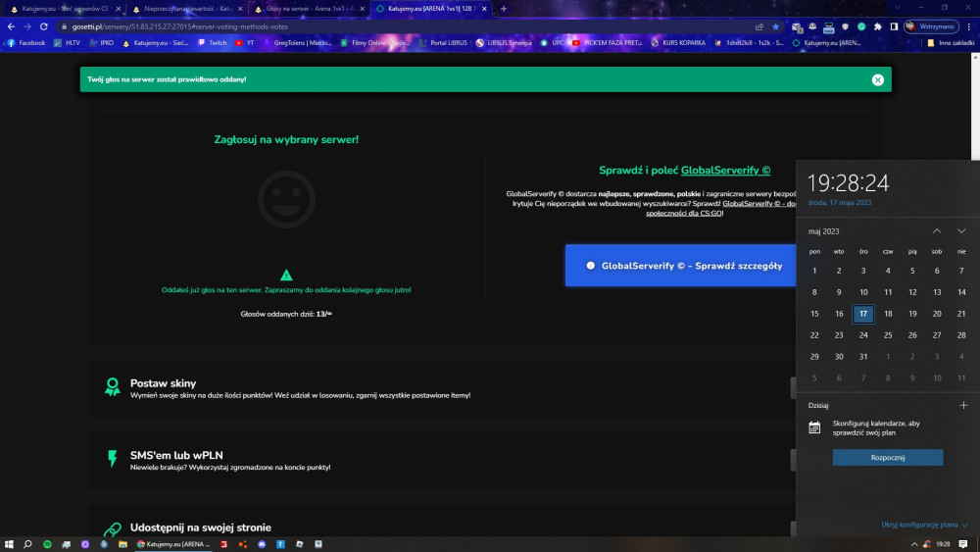Click the share page icon in address bar
This screenshot has height=552, width=980.
759,26
